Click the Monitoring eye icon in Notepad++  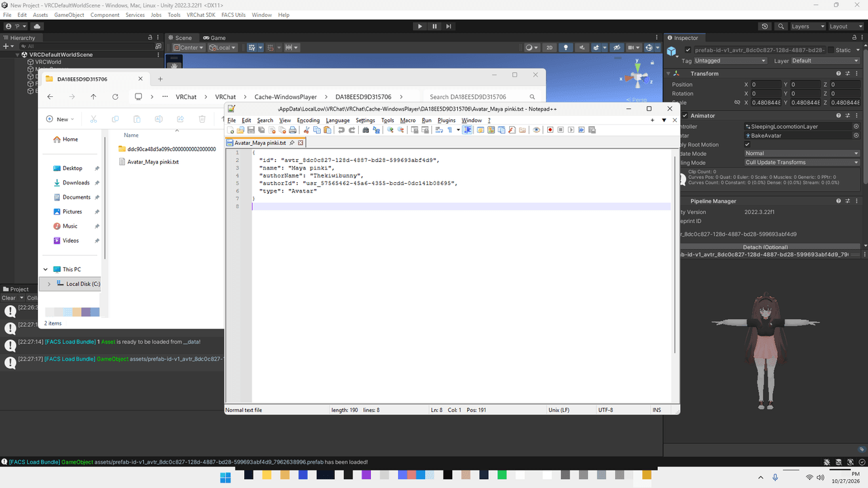536,130
